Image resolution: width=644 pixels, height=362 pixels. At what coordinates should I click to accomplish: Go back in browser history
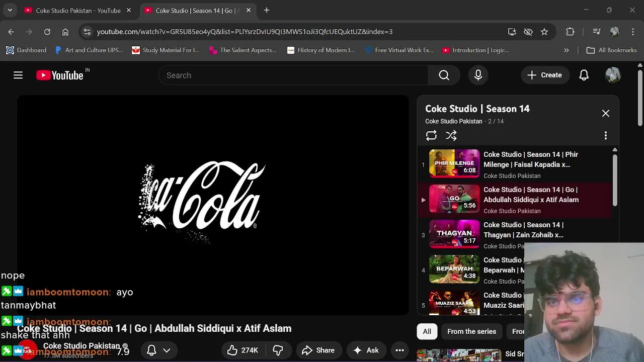(11, 32)
